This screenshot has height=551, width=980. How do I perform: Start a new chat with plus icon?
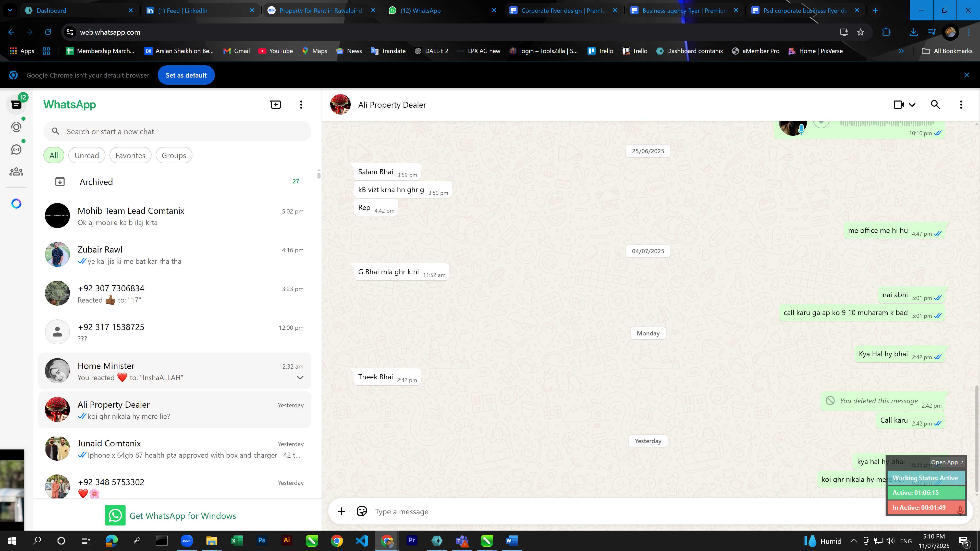[275, 105]
